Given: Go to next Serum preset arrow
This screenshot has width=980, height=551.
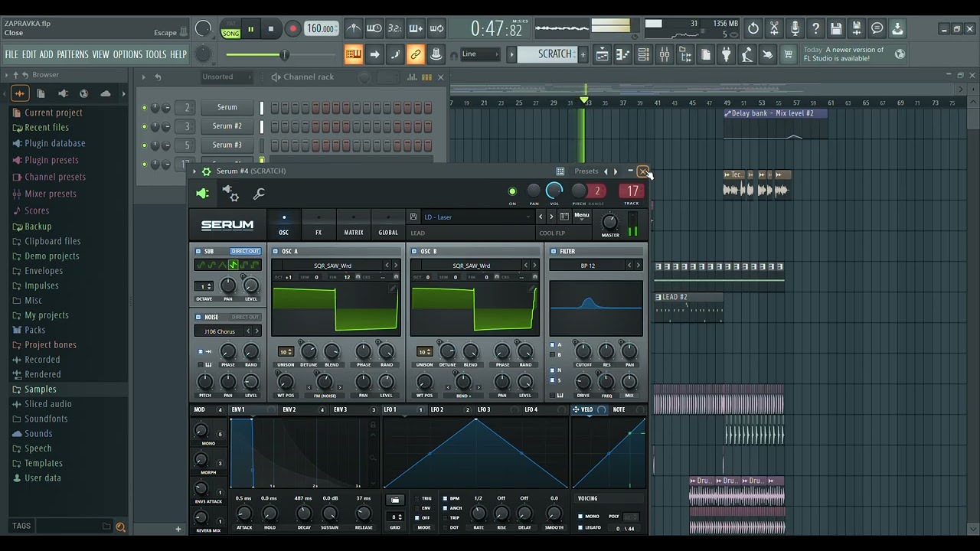Looking at the screenshot, I should [551, 217].
